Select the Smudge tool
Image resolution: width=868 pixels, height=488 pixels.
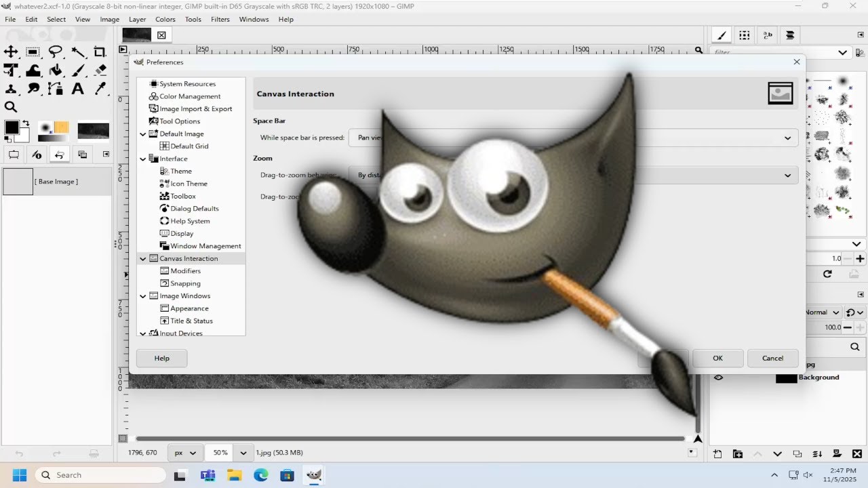pyautogui.click(x=33, y=88)
